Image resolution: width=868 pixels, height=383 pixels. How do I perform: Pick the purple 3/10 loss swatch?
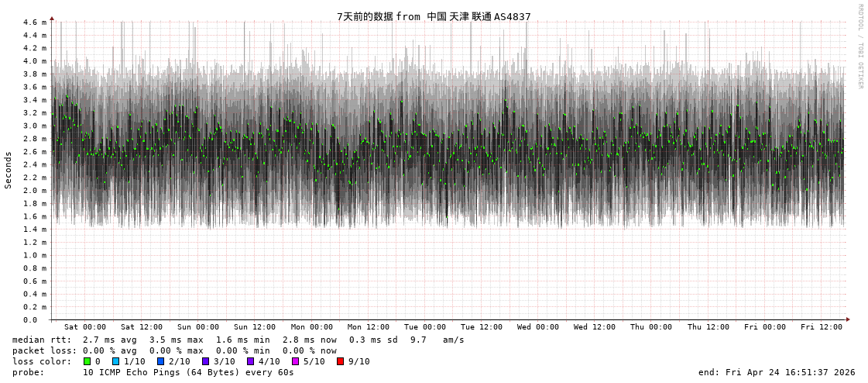pyautogui.click(x=205, y=361)
